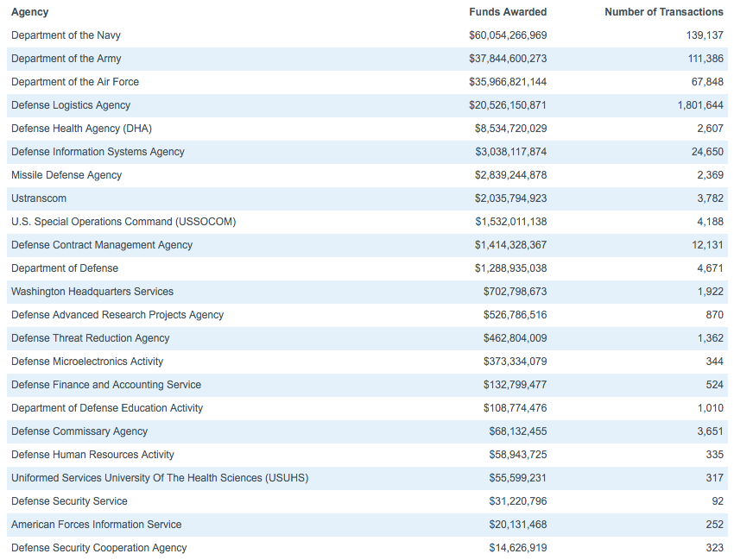This screenshot has height=560, width=734.
Task: Select the Department of the Army agency name
Action: pyautogui.click(x=66, y=59)
